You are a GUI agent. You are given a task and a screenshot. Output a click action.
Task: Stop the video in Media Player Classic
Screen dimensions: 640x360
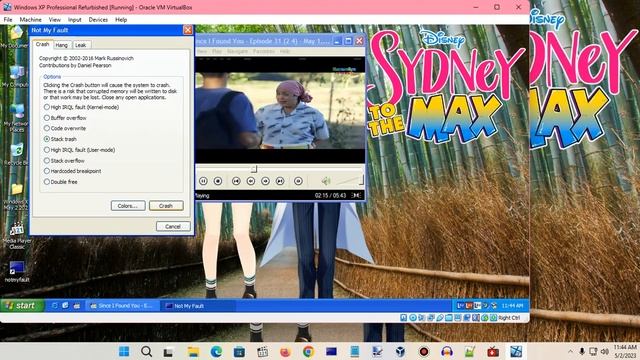pyautogui.click(x=218, y=181)
